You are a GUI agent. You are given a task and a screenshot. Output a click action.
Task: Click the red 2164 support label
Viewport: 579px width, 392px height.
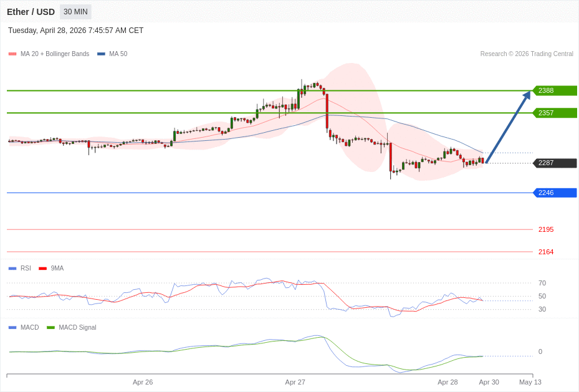pos(546,252)
